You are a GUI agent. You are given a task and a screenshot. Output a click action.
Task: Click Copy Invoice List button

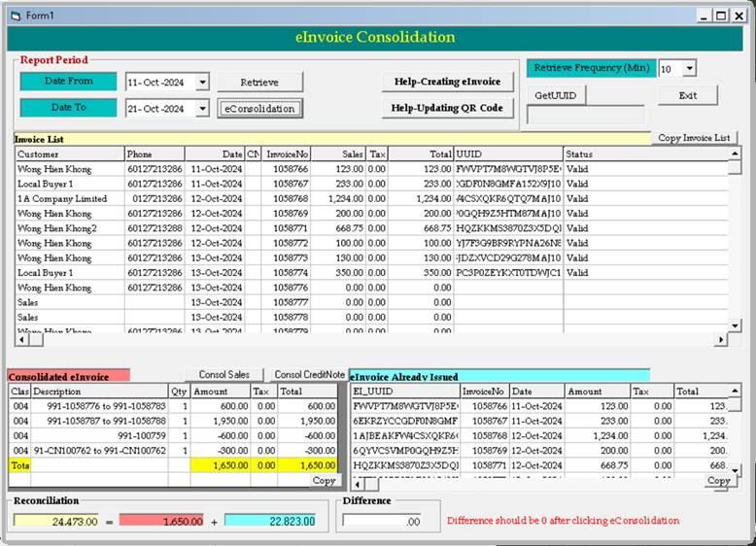[x=694, y=138]
